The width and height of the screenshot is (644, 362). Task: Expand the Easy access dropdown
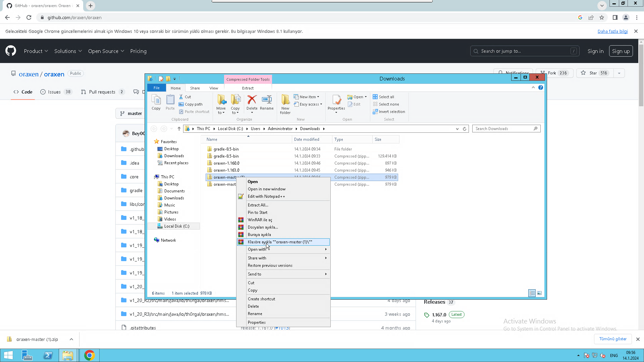(308, 104)
